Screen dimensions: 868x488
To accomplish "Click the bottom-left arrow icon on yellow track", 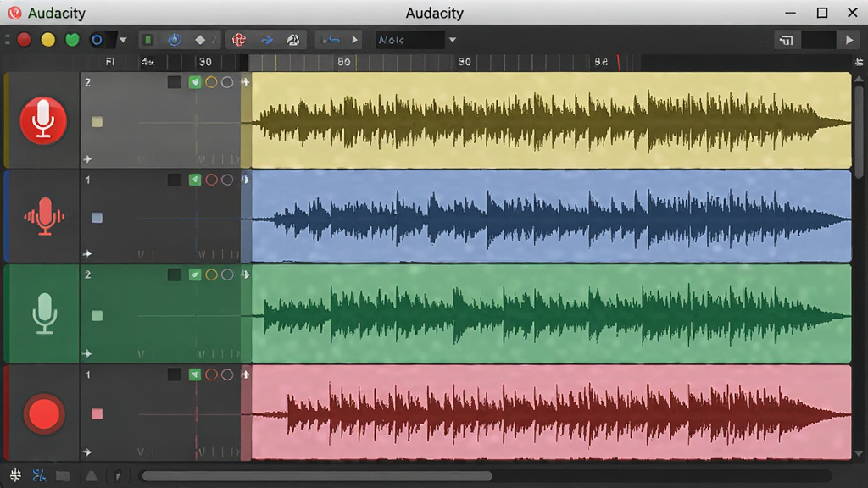I will (x=87, y=159).
